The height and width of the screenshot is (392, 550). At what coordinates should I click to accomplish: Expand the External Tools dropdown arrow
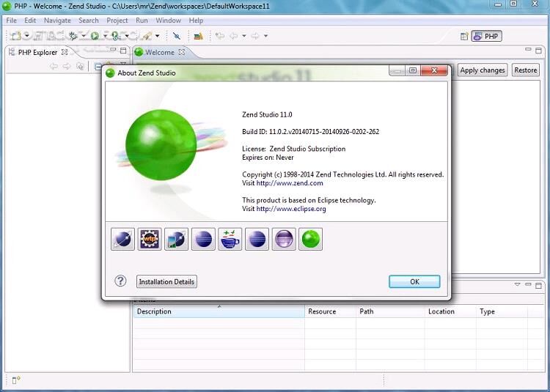click(x=157, y=36)
